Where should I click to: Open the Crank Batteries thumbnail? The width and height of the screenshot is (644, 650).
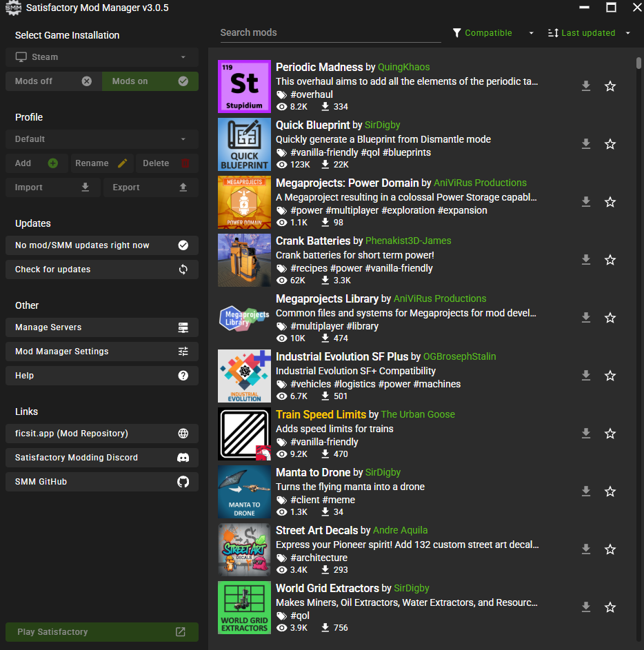(244, 261)
